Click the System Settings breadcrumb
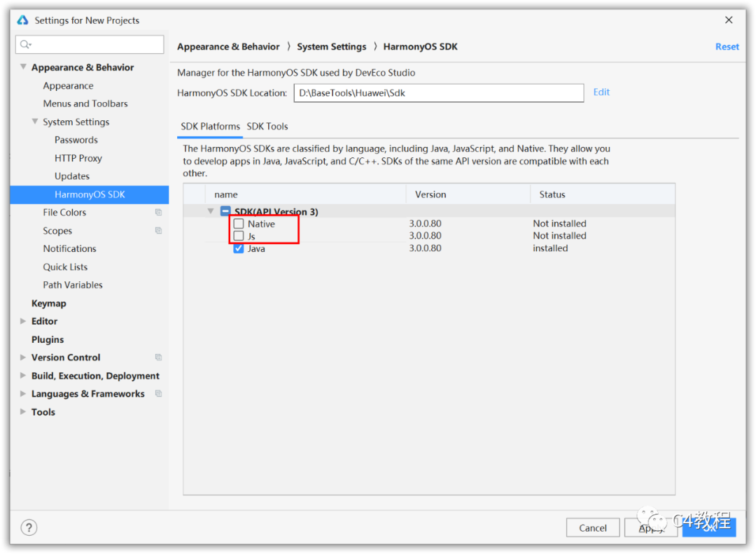 point(331,47)
